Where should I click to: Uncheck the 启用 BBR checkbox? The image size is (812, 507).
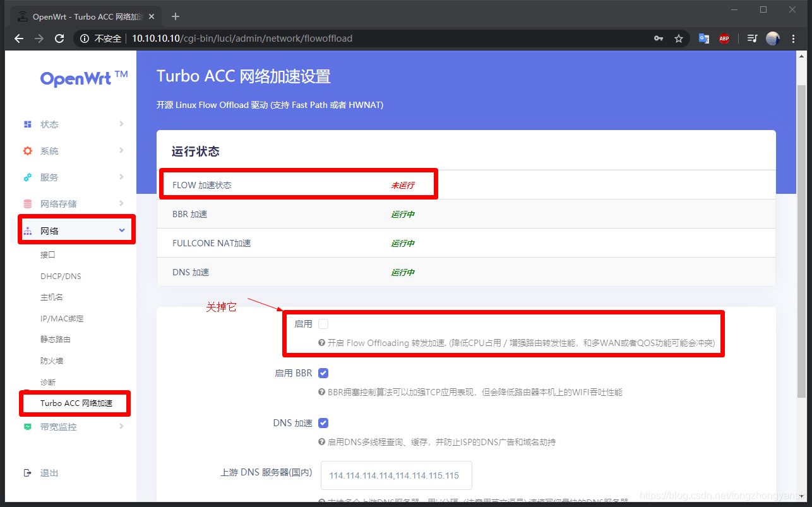click(323, 373)
